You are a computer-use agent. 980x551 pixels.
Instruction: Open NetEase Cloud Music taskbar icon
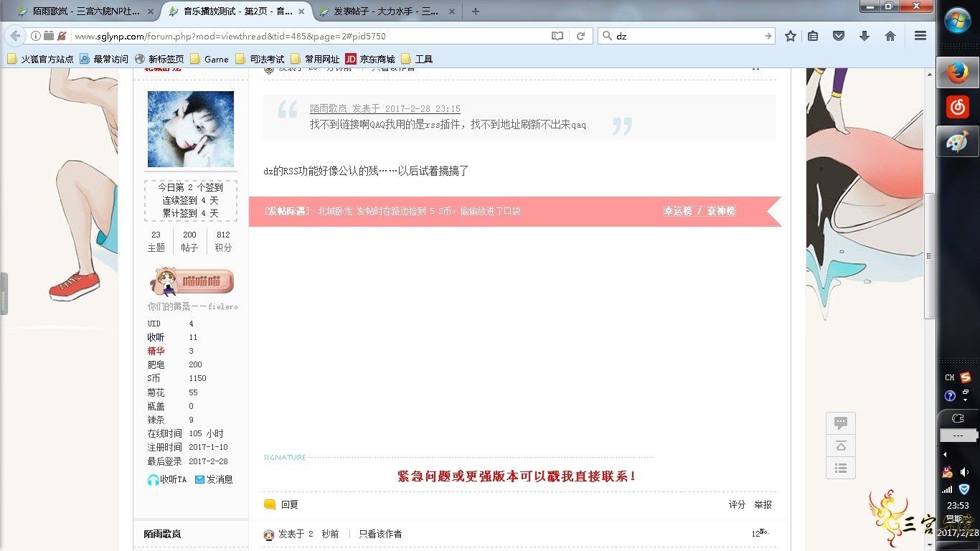[x=957, y=107]
